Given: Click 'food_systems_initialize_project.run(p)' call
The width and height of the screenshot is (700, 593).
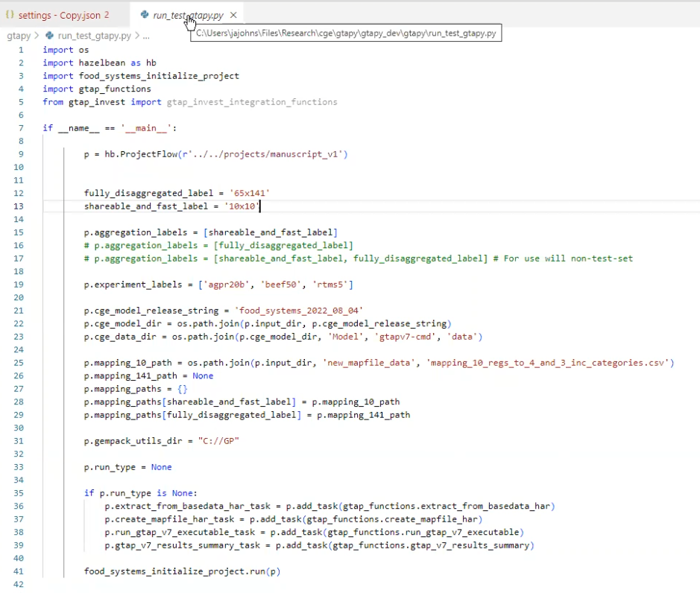Looking at the screenshot, I should [182, 571].
